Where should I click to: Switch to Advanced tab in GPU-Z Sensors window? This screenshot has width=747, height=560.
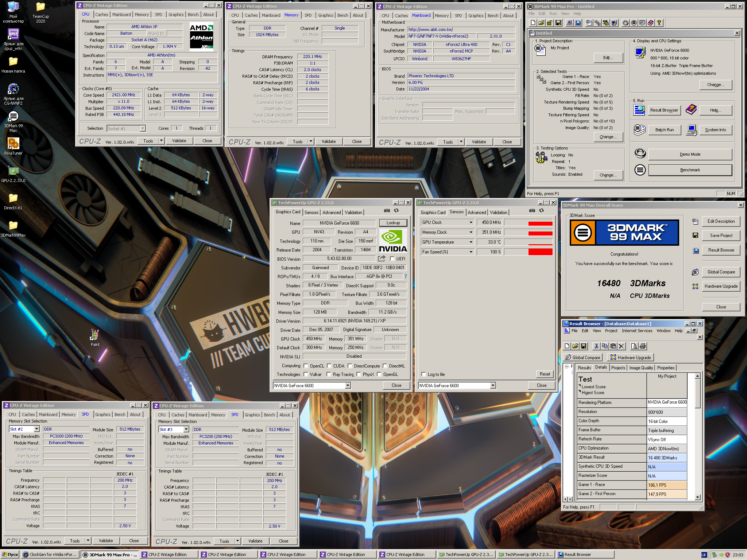[477, 213]
